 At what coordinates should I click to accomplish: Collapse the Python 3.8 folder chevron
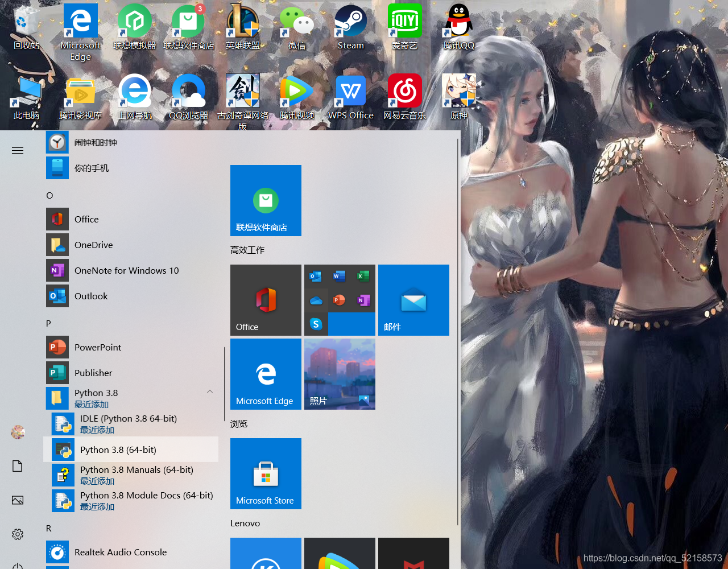point(210,391)
